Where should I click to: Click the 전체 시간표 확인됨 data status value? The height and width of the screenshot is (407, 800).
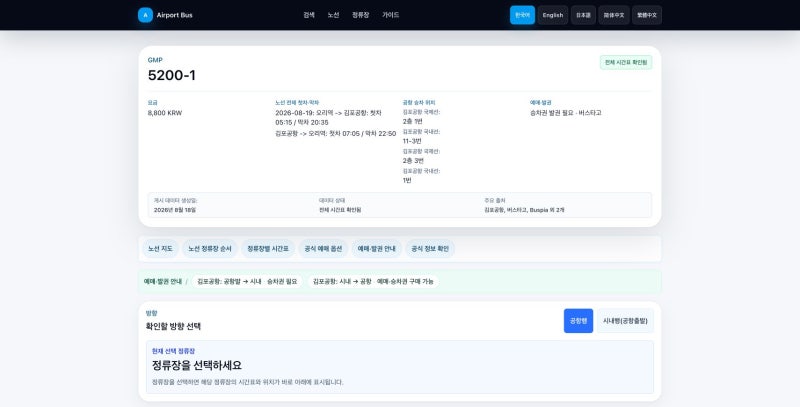340,210
